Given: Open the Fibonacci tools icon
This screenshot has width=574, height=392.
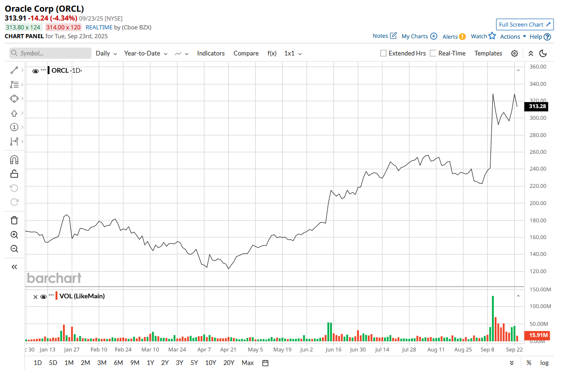Looking at the screenshot, I should pos(14,84).
